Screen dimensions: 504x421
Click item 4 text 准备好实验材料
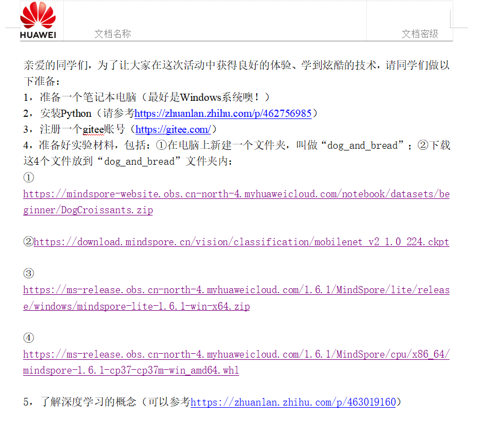pyautogui.click(x=76, y=145)
